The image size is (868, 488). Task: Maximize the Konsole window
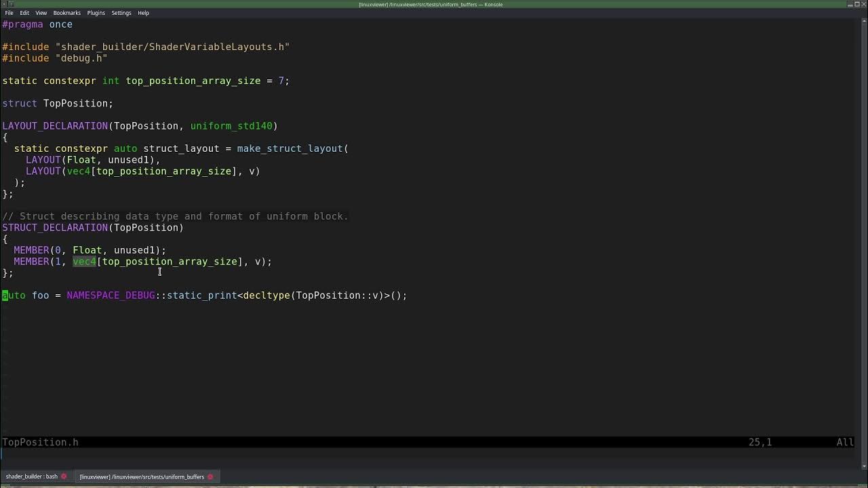[x=856, y=4]
